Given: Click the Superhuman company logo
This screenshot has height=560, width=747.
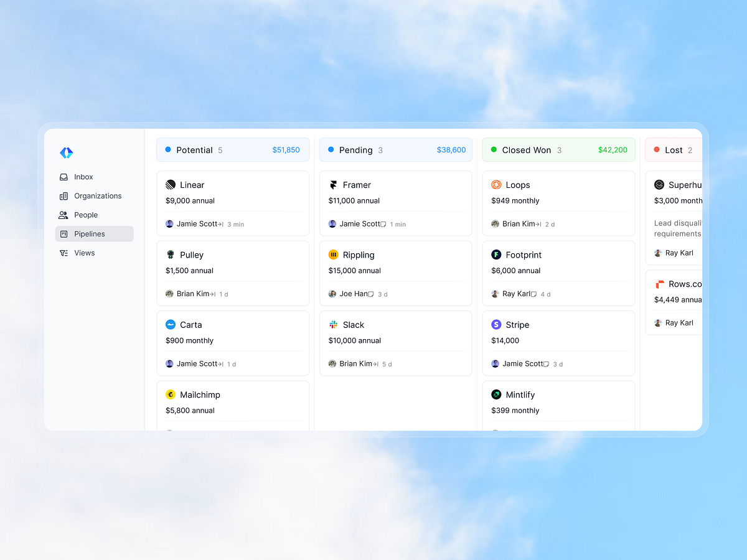Looking at the screenshot, I should [659, 185].
